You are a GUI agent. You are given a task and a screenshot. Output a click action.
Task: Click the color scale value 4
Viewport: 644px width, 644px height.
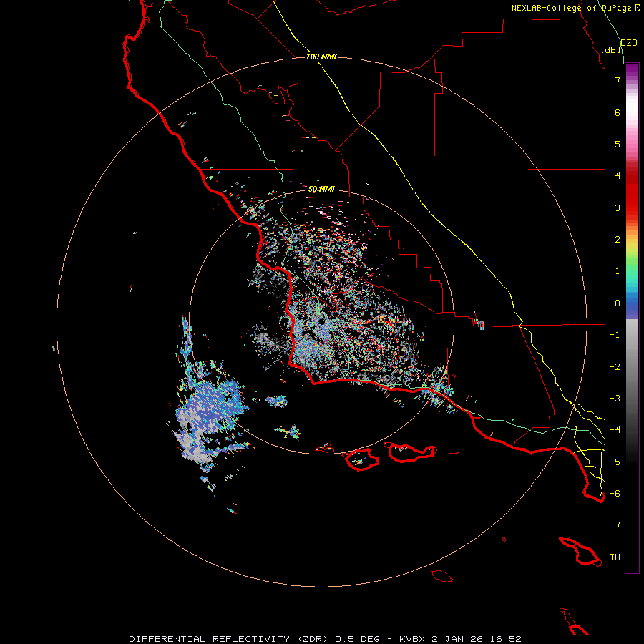point(618,176)
